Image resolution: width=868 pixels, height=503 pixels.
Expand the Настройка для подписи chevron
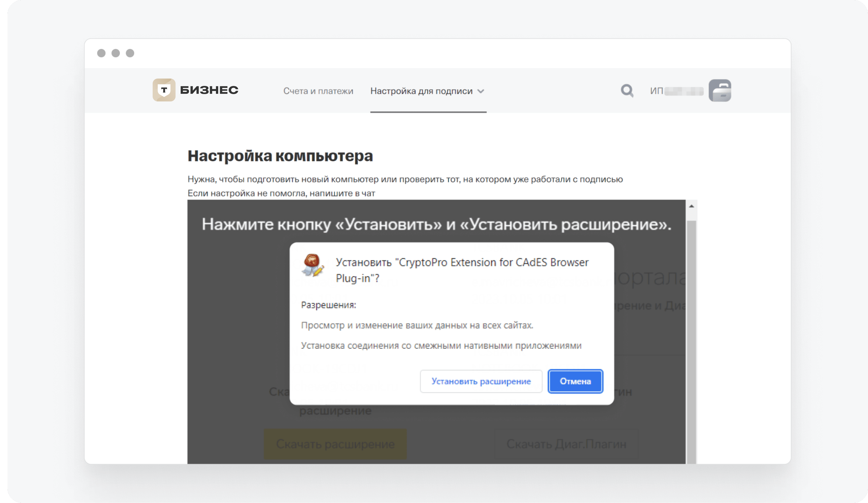[481, 91]
